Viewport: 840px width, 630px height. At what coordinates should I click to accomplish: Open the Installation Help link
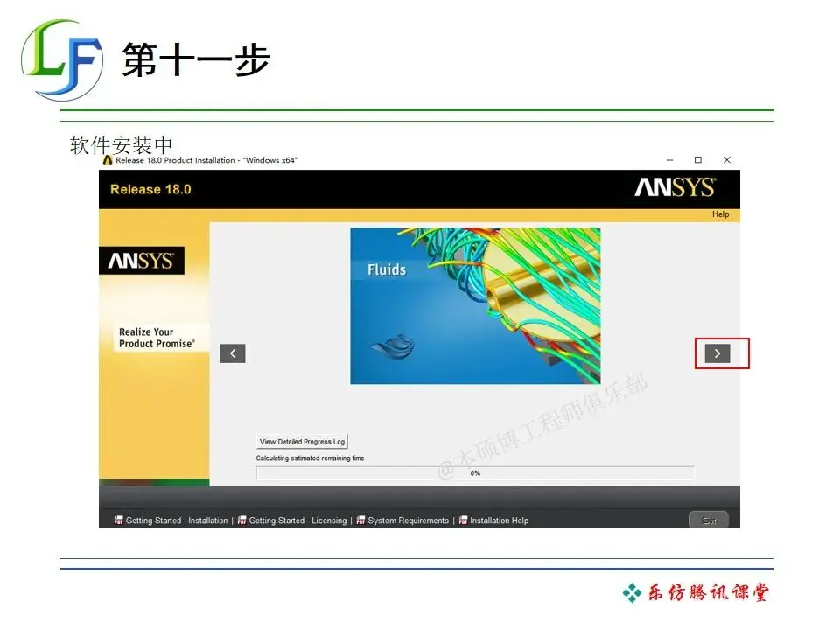(500, 521)
